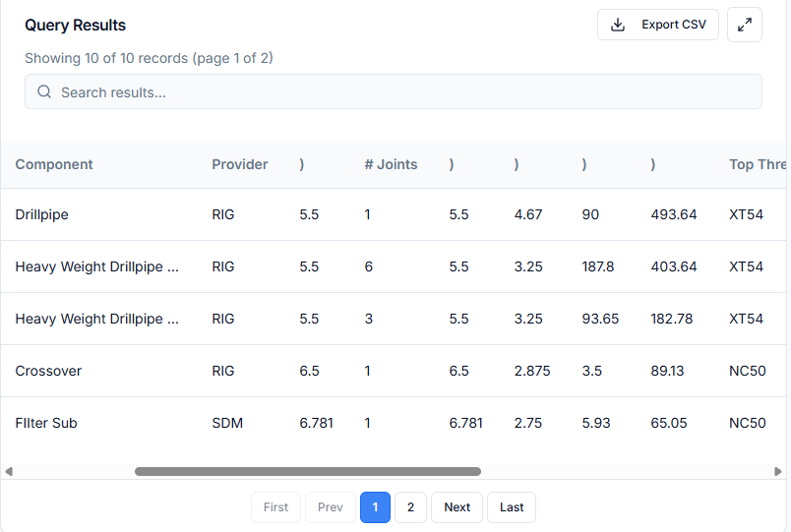Jump to the Last page
This screenshot has height=532, width=791.
pyautogui.click(x=512, y=507)
